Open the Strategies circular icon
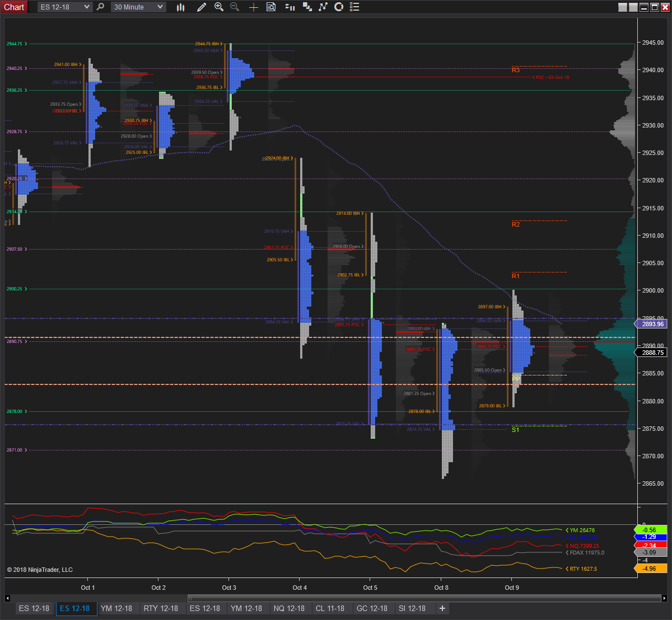This screenshot has width=672, height=620. 339,7
